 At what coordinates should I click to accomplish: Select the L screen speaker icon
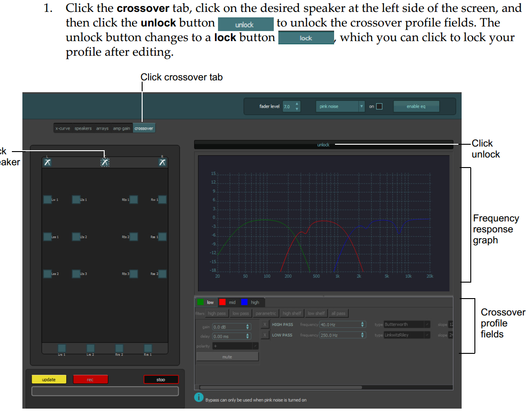point(48,163)
